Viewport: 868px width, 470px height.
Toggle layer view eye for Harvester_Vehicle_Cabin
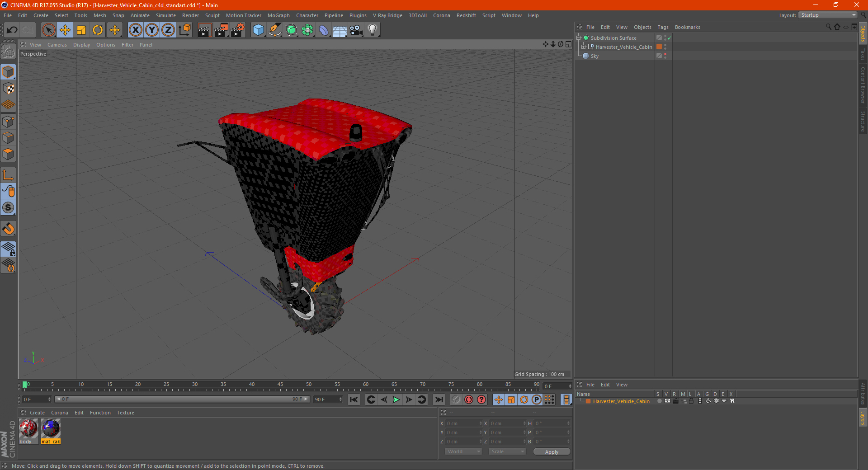[667, 401]
